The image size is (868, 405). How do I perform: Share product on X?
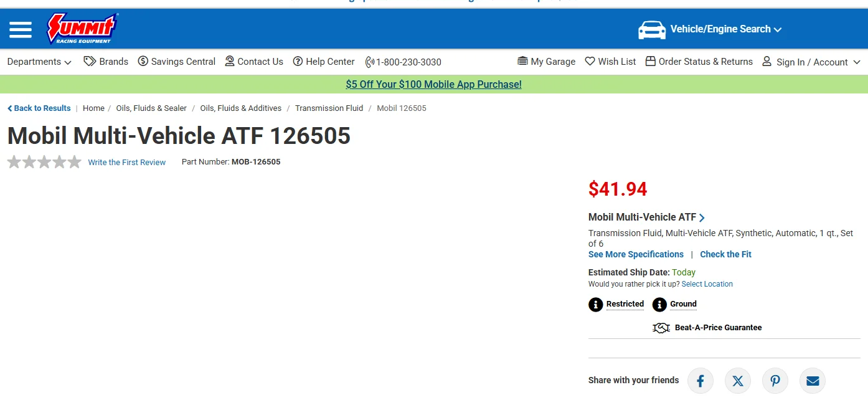(x=738, y=381)
